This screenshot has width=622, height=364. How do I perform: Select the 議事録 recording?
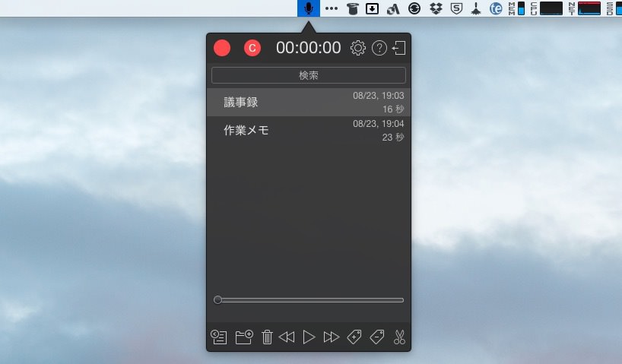click(x=309, y=103)
